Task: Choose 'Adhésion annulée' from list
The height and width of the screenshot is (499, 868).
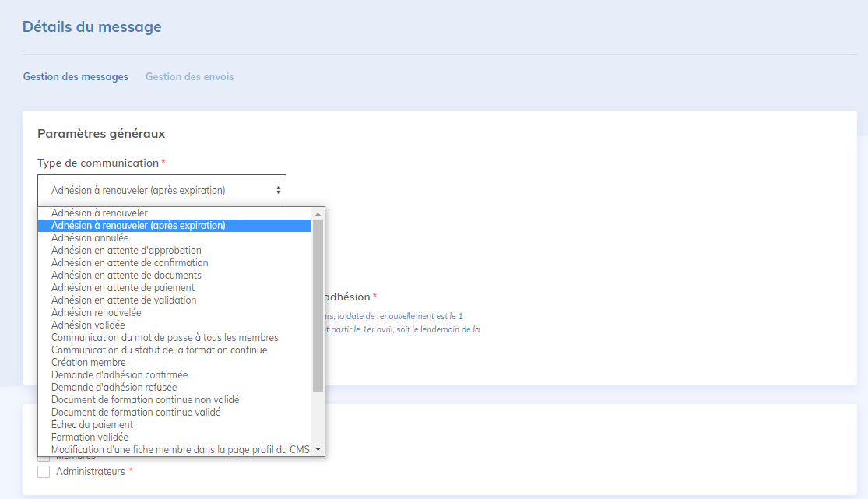Action: click(90, 238)
